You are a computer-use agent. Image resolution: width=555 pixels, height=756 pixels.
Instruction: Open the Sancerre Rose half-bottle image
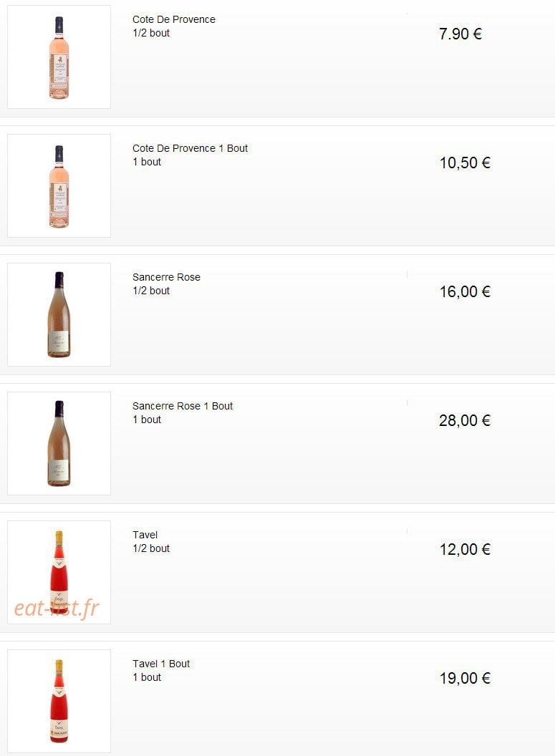click(x=59, y=314)
